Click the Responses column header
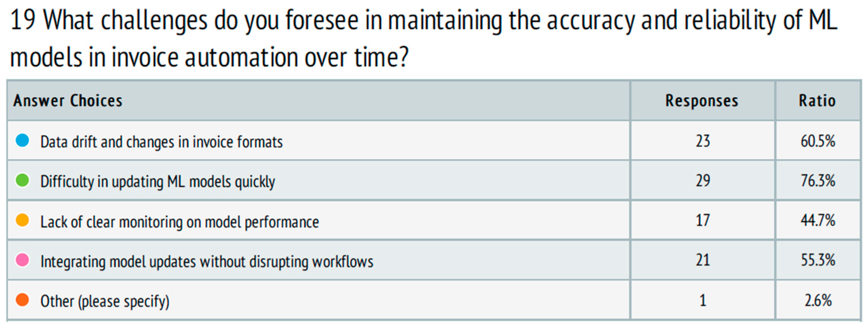 point(702,101)
